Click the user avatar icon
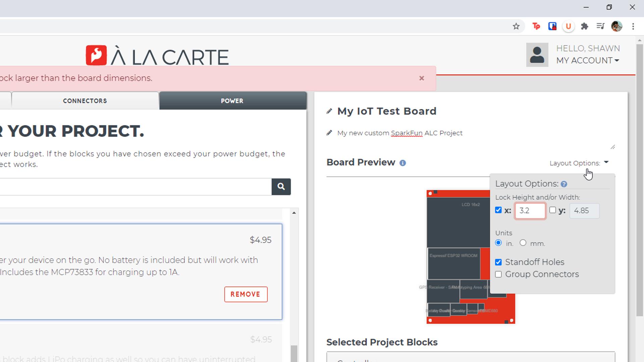Image resolution: width=644 pixels, height=362 pixels. click(x=537, y=55)
